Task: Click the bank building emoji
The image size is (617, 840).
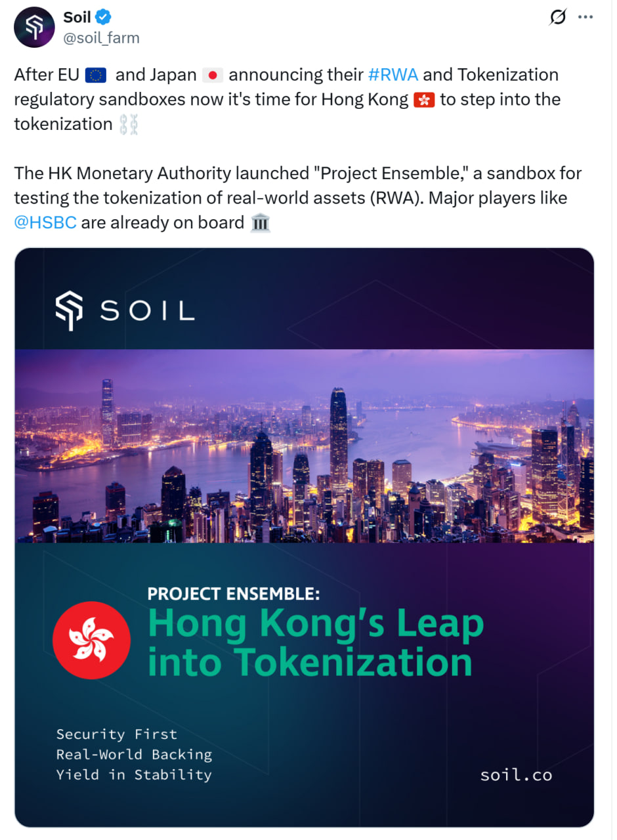Action: coord(261,223)
